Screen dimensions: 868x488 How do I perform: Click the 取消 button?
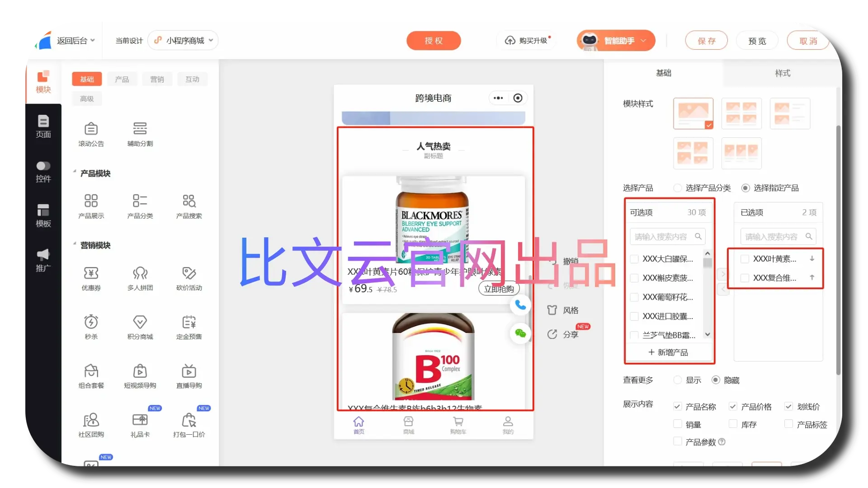click(x=808, y=41)
